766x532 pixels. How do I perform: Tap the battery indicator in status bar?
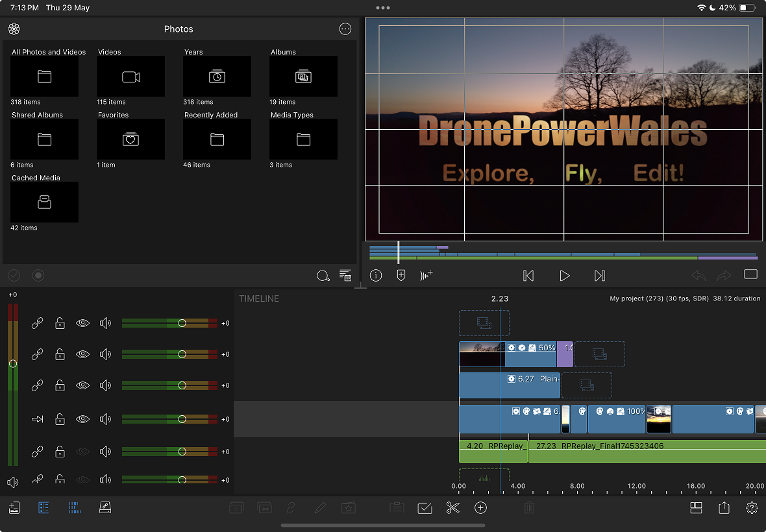click(747, 8)
